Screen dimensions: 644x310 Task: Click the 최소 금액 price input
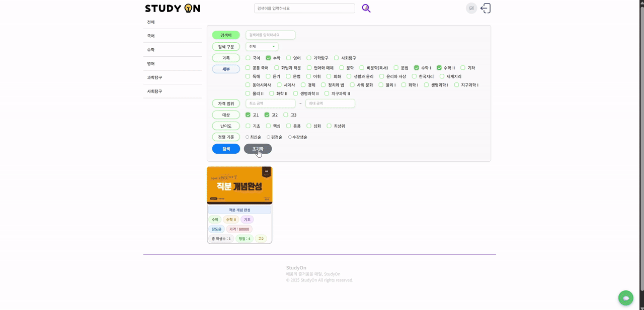point(270,103)
